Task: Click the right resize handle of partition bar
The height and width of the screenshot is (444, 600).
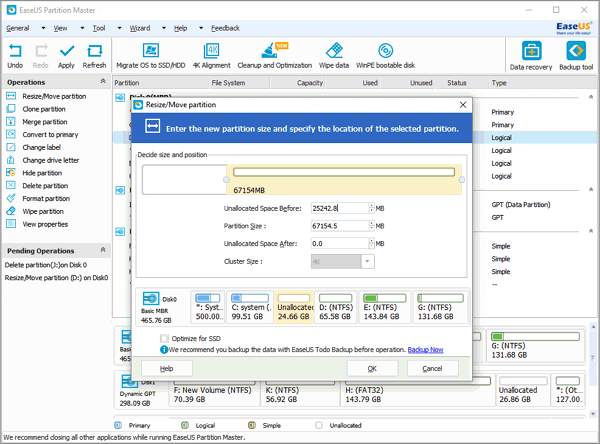Action: [x=462, y=180]
